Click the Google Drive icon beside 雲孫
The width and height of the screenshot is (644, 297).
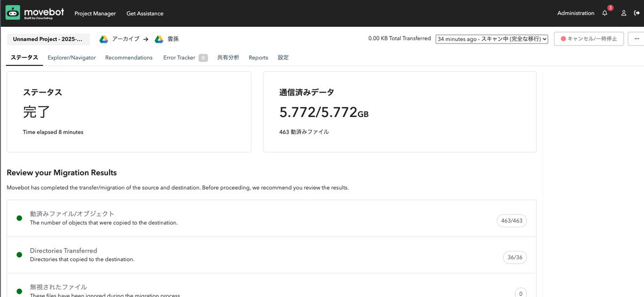pyautogui.click(x=159, y=39)
